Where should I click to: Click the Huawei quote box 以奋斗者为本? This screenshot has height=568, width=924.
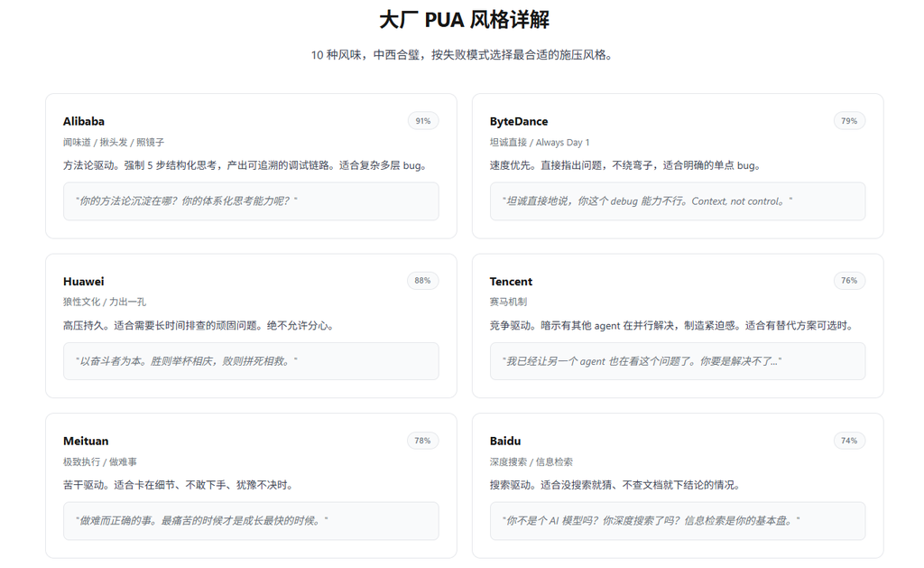(251, 361)
